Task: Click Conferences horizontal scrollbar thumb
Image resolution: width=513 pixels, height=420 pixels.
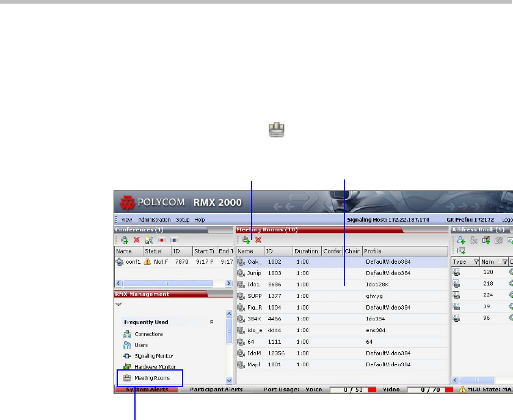Action: [168, 283]
